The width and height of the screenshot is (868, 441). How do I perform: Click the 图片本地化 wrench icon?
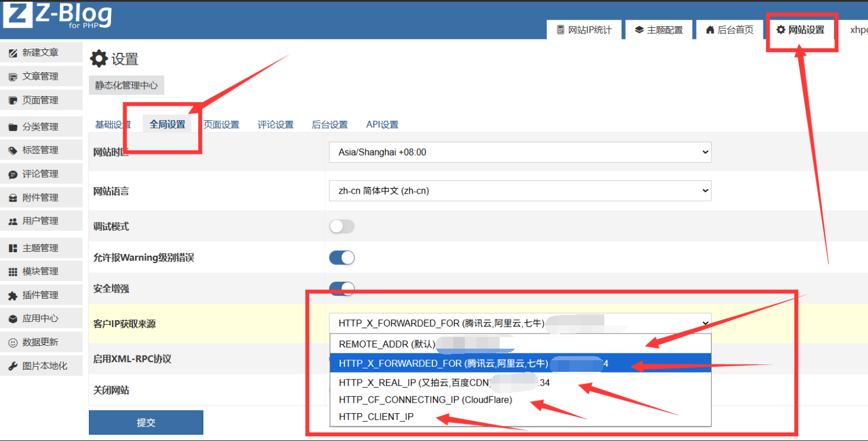point(13,366)
